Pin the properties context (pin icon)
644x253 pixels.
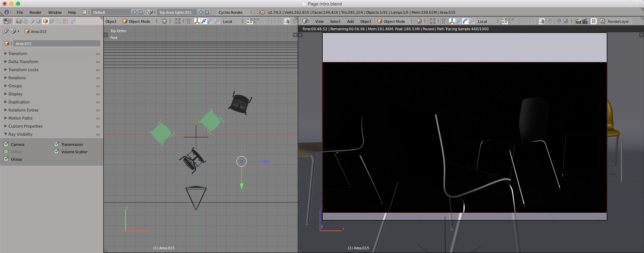click(x=6, y=31)
